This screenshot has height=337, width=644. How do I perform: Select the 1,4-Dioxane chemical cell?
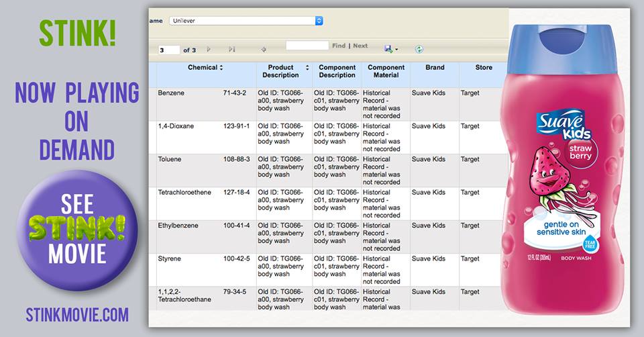coord(176,126)
